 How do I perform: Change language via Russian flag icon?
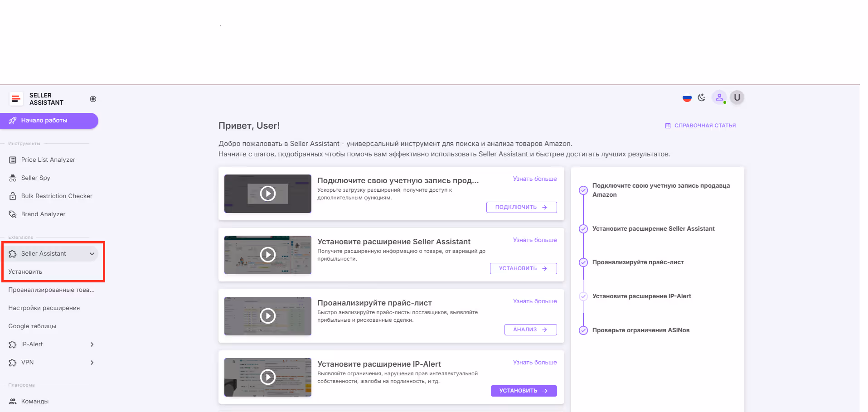point(687,97)
